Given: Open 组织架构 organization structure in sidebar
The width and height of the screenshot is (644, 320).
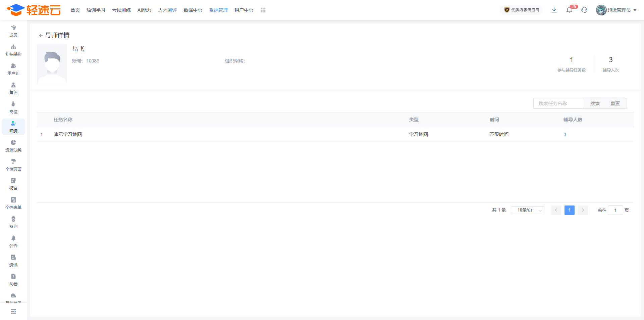Looking at the screenshot, I should point(13,50).
